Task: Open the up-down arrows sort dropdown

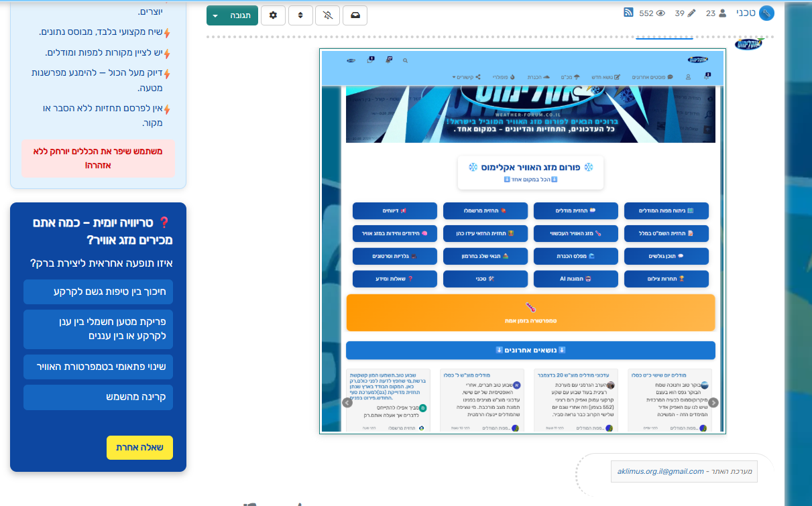Action: (300, 15)
